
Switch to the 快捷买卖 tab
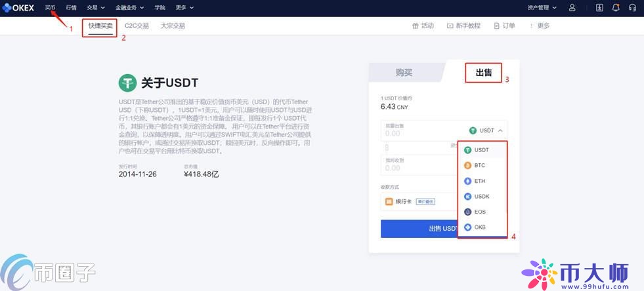[100, 26]
